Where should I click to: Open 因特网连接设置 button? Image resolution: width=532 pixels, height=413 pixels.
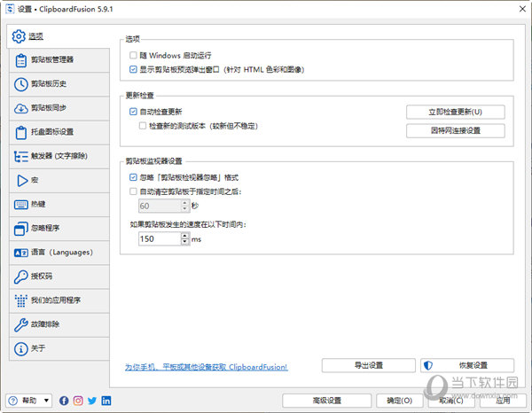coord(456,130)
